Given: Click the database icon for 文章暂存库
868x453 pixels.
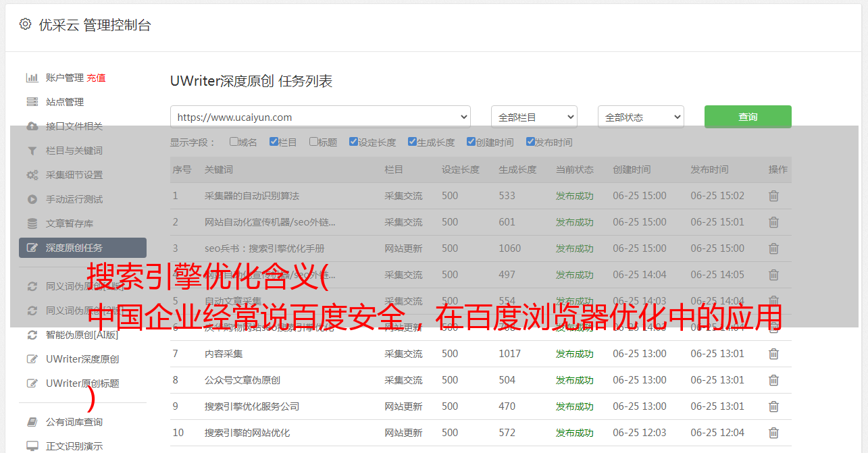Looking at the screenshot, I should point(32,223).
